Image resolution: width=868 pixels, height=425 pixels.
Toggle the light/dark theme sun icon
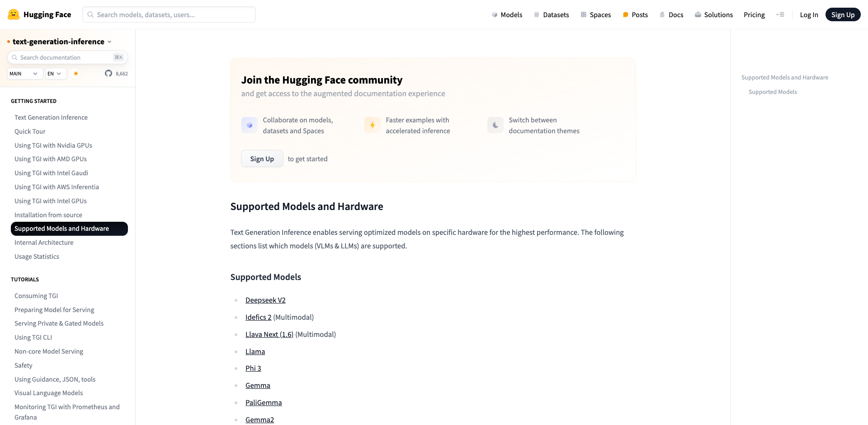pyautogui.click(x=76, y=73)
